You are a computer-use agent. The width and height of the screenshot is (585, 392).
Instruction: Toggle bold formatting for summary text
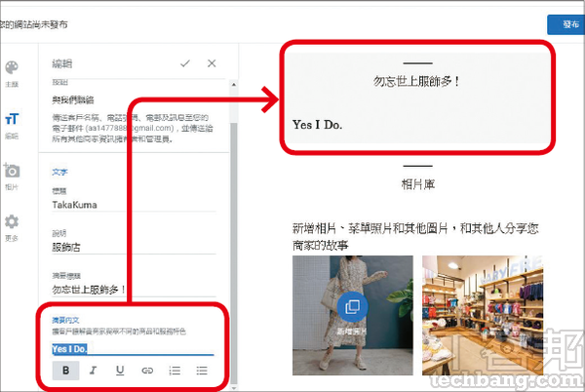pos(65,370)
